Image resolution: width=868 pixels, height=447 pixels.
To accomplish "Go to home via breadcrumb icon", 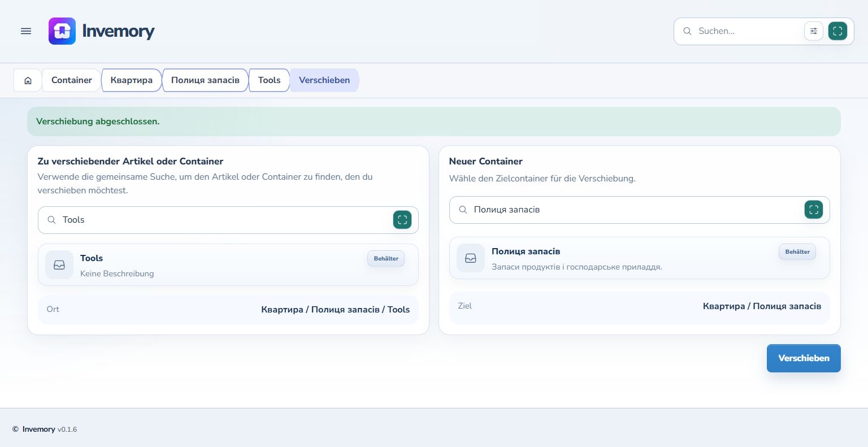I will (x=28, y=80).
